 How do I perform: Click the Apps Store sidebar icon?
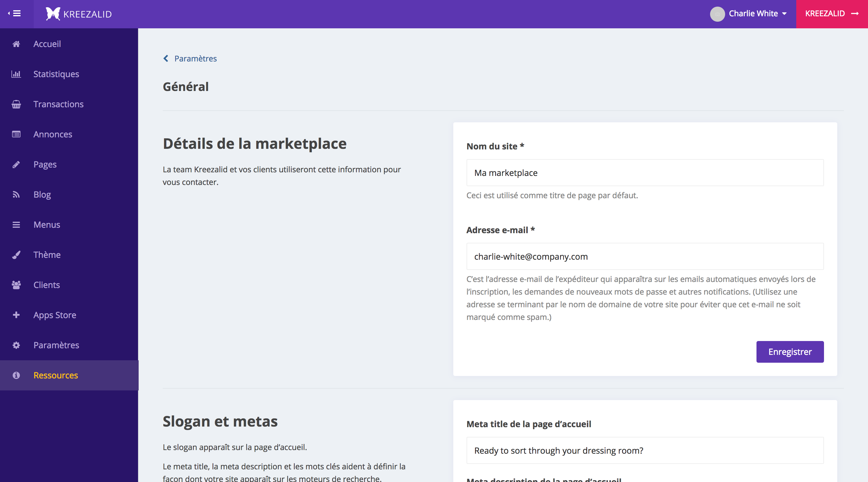17,315
